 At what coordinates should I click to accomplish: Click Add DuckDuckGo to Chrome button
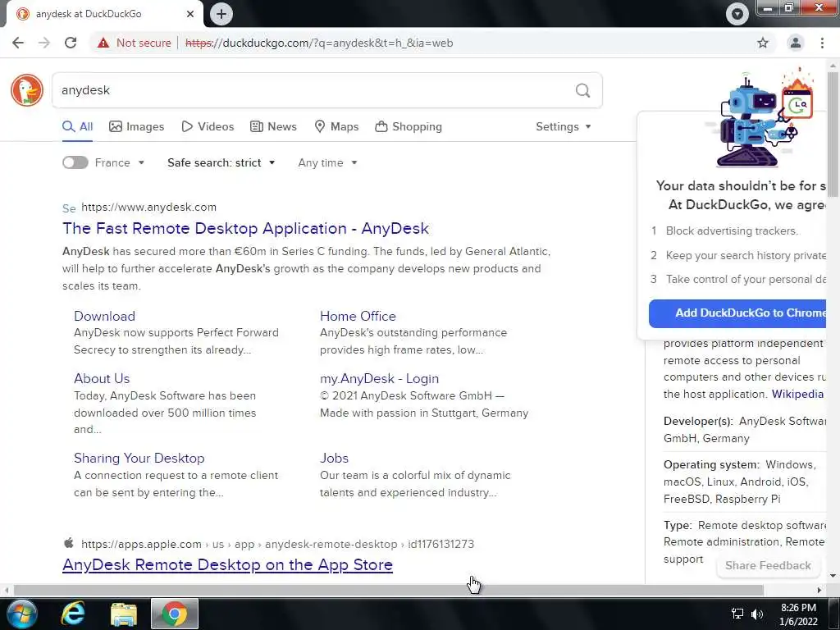pos(737,313)
